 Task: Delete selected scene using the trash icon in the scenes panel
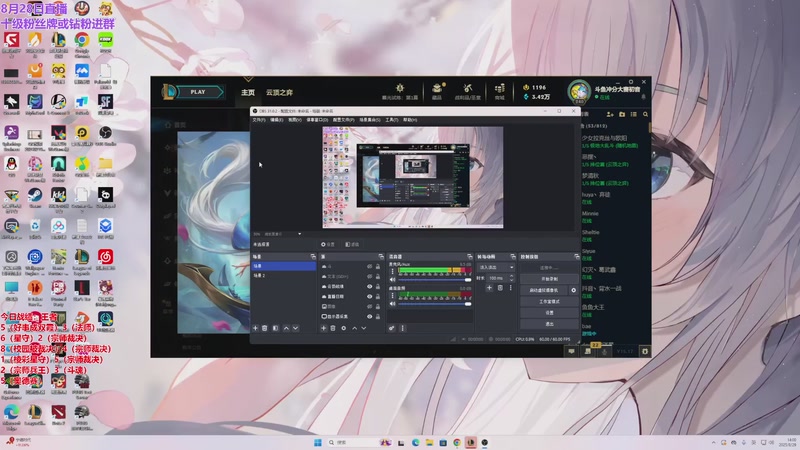pos(265,328)
